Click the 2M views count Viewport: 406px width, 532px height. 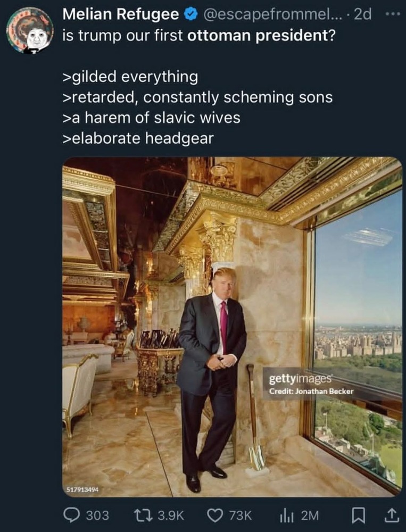310,515
